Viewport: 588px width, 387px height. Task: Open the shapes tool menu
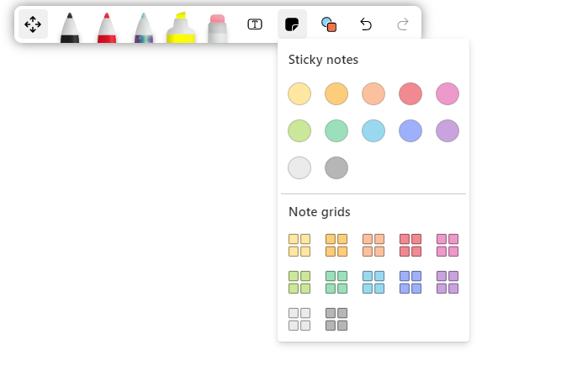[x=329, y=24]
